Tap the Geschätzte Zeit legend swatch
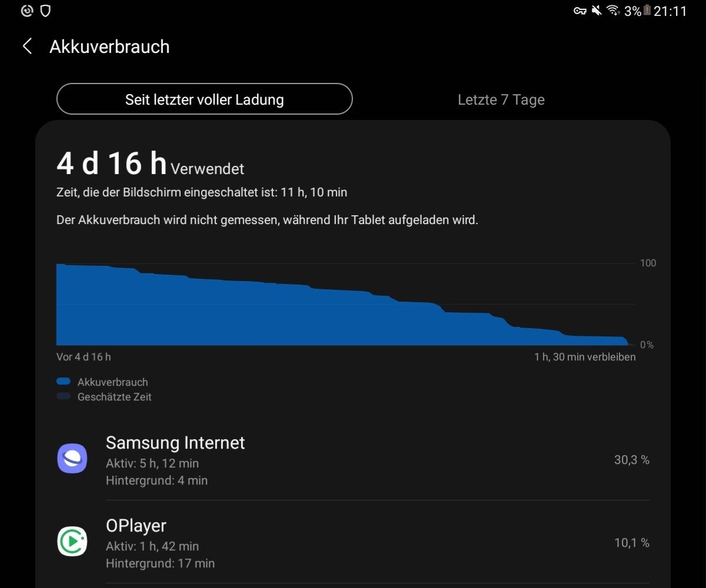 pos(64,397)
